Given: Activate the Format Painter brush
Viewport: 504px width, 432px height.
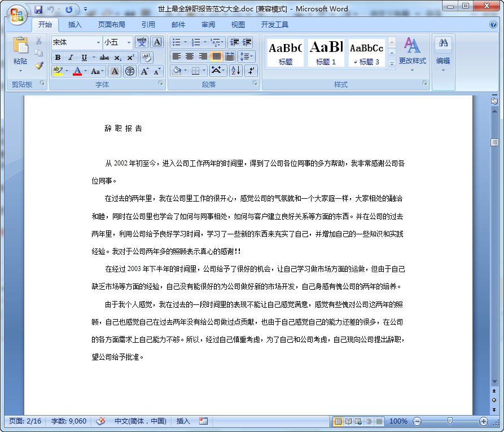Looking at the screenshot, I should tap(39, 66).
